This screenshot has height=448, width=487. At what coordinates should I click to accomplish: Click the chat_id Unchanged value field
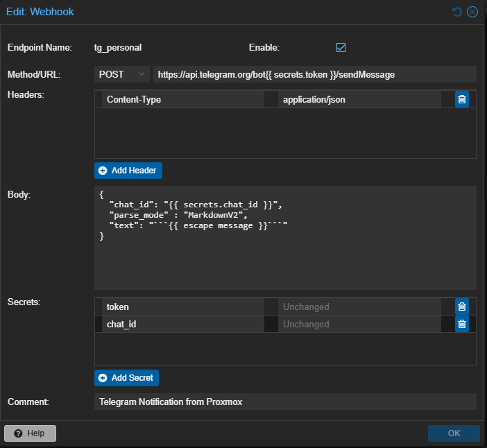pos(359,324)
